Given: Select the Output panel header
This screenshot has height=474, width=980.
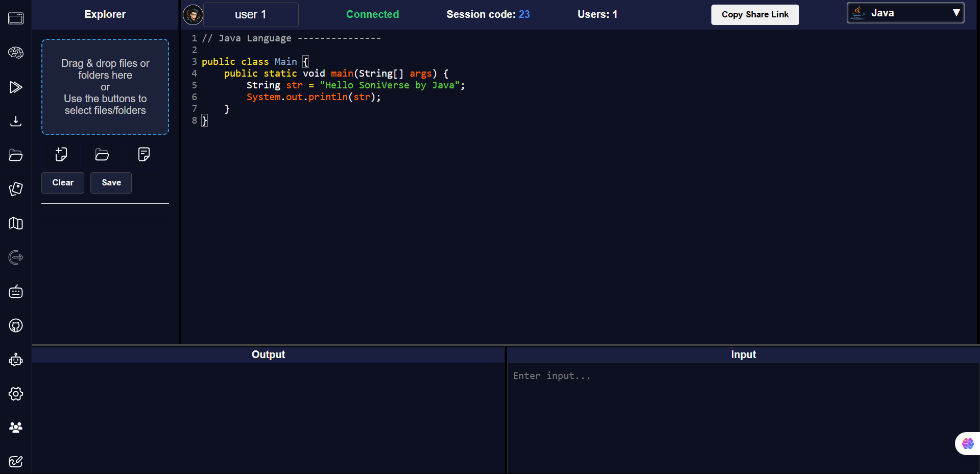Looking at the screenshot, I should tap(268, 354).
